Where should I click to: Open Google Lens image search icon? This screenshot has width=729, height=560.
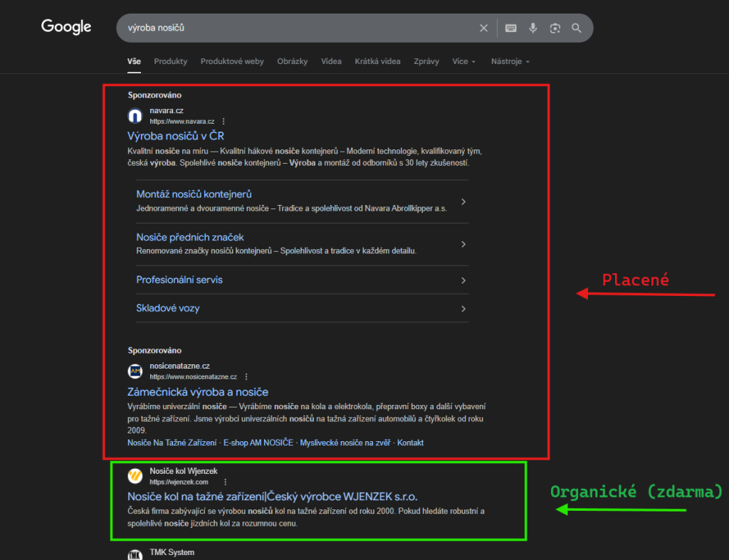click(555, 28)
